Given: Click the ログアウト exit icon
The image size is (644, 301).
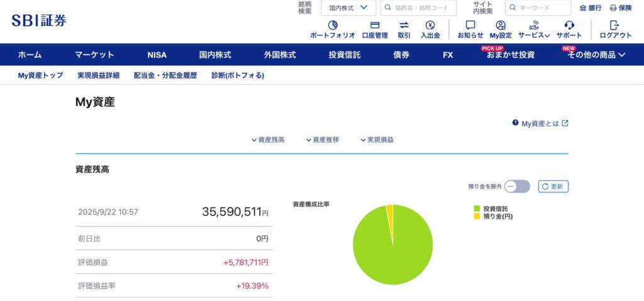Looking at the screenshot, I should 615,25.
